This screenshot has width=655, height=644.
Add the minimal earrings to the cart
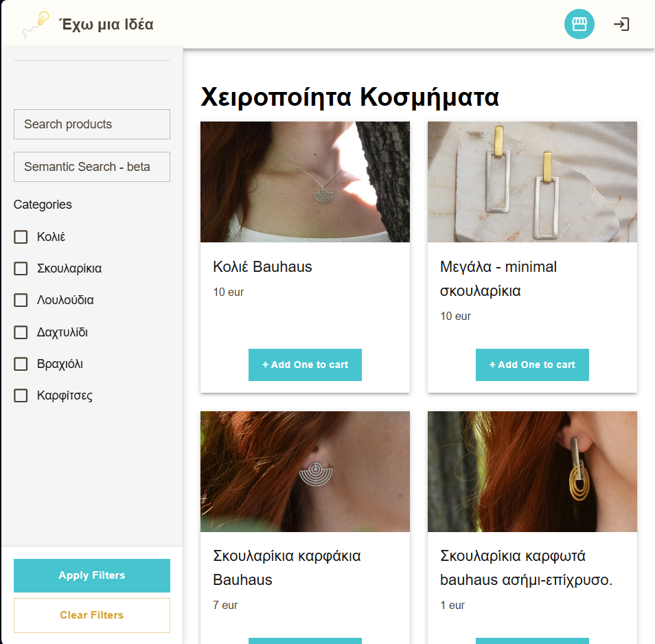(532, 365)
